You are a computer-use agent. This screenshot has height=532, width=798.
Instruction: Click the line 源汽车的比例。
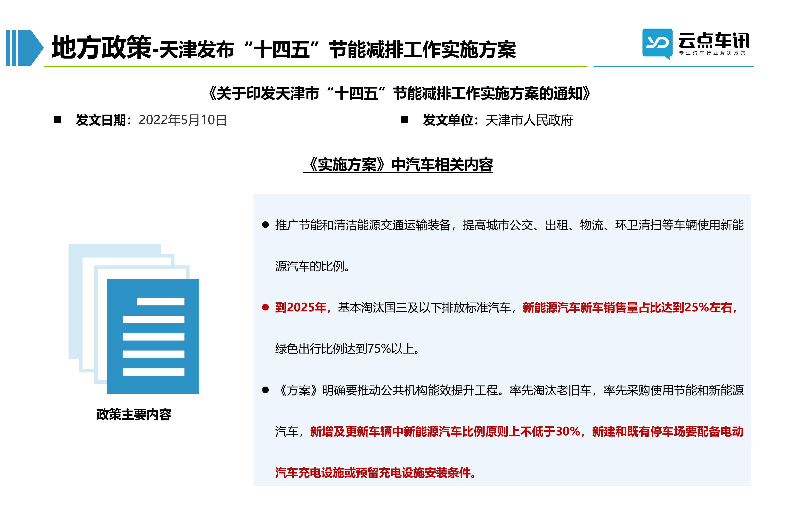point(313,266)
